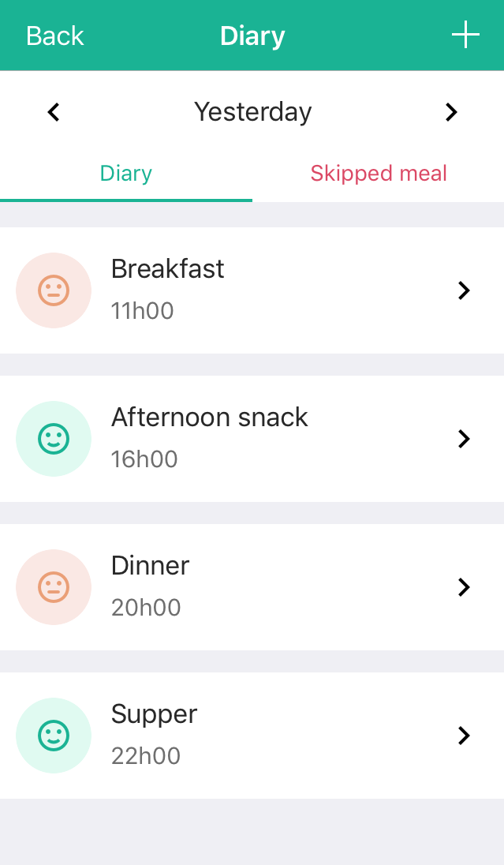Image resolution: width=504 pixels, height=865 pixels.
Task: Tap the happy face icon beside Afternoon snack
Action: (54, 439)
